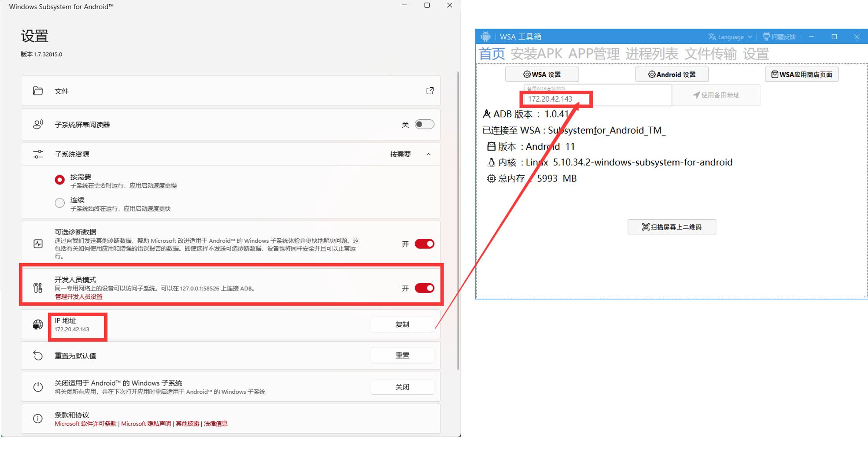The image size is (868, 465).
Task: Open the 管理开发人员设置 link
Action: pyautogui.click(x=79, y=297)
